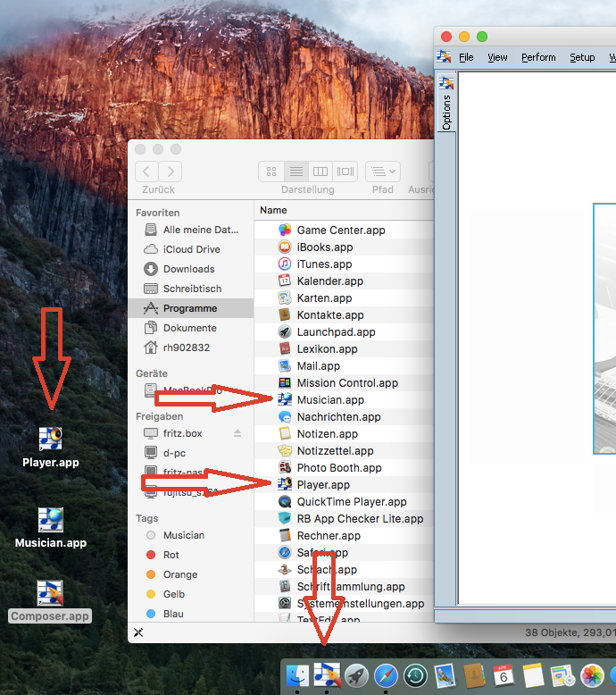Click the Player.app icon on the desktop
The image size is (616, 695).
coord(50,439)
